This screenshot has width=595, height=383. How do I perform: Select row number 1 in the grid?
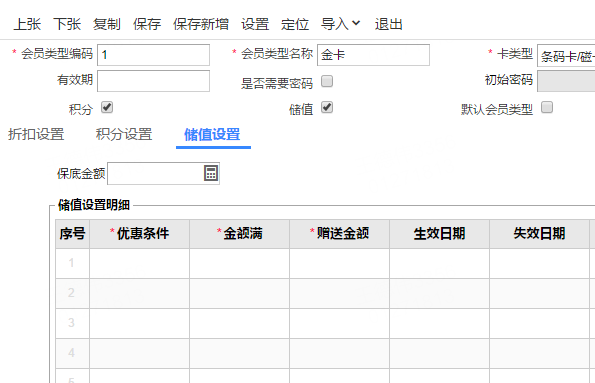click(72, 263)
